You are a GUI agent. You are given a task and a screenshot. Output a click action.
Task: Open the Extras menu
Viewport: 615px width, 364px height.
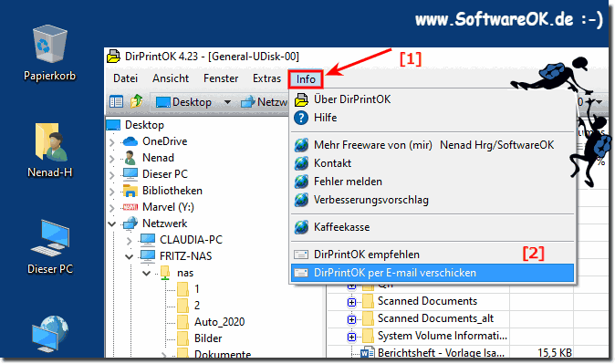(x=266, y=78)
